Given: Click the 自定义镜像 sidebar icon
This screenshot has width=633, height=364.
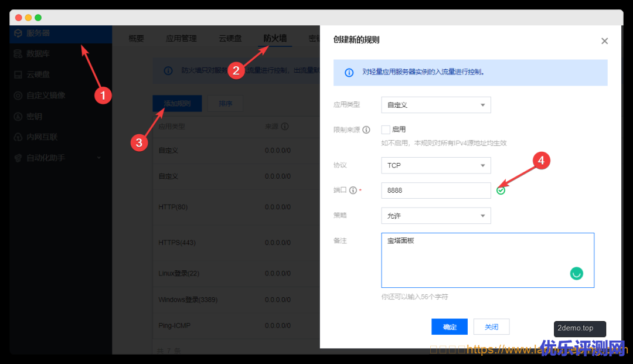Looking at the screenshot, I should pos(18,96).
